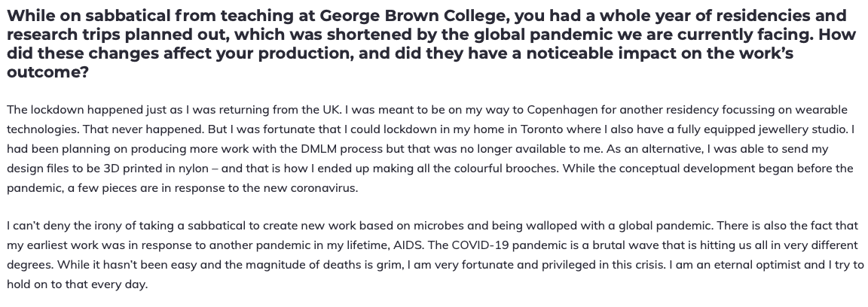Click the final line 'hold on to that every day.'
Image resolution: width=868 pixels, height=307 pixels.
click(78, 284)
